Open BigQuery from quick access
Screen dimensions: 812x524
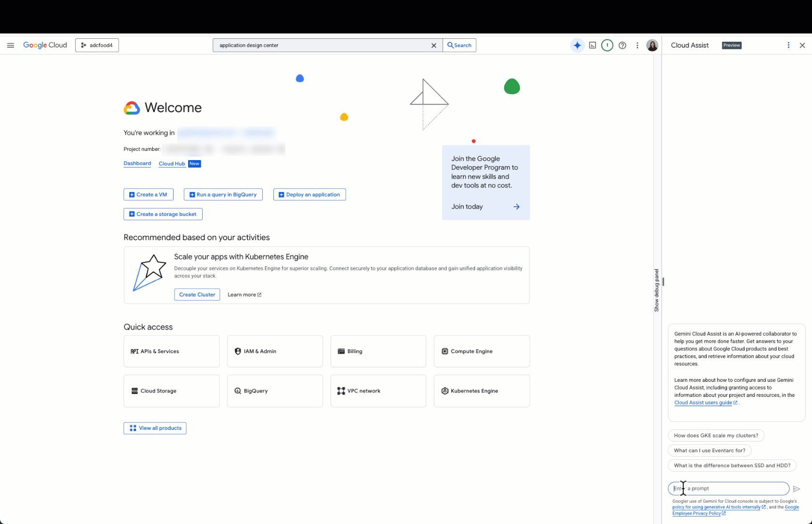point(275,391)
